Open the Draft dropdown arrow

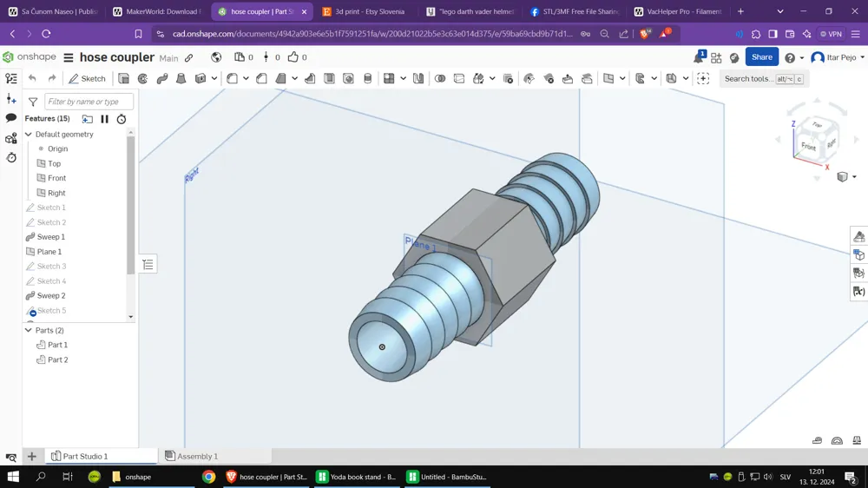click(294, 79)
